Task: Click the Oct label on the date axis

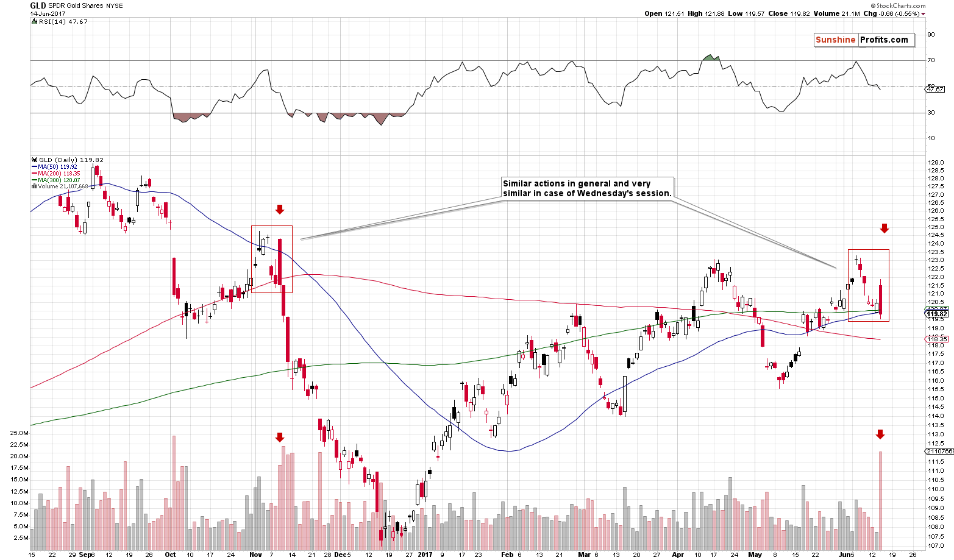Action: [170, 555]
